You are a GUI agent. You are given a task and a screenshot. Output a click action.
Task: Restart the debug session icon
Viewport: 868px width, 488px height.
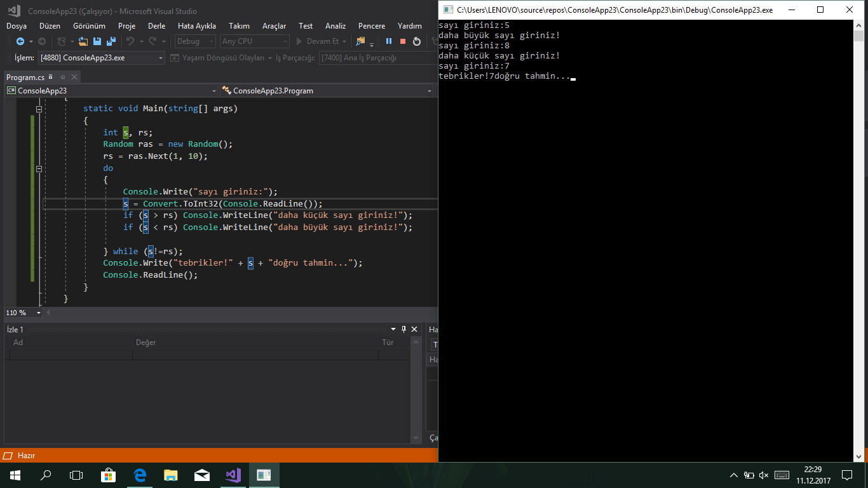pos(417,41)
